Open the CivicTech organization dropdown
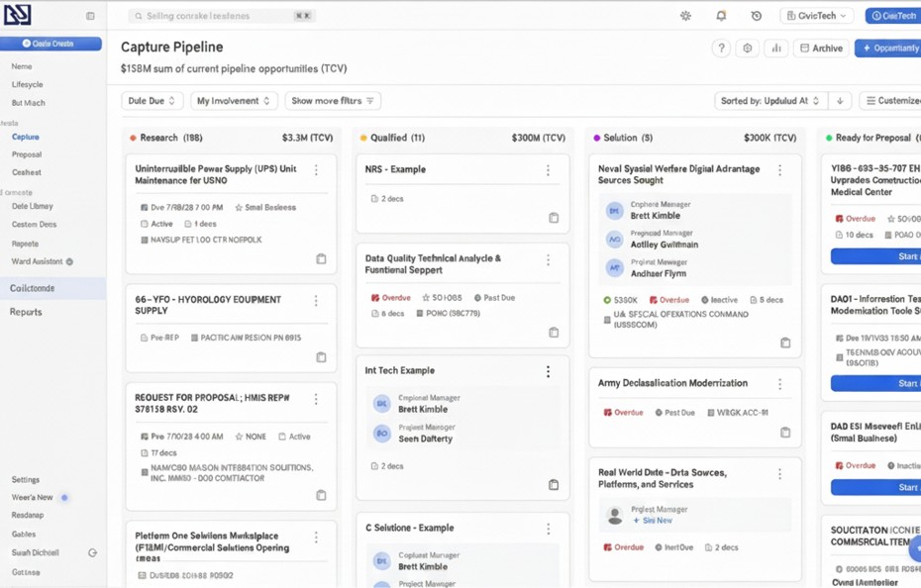 coord(817,16)
